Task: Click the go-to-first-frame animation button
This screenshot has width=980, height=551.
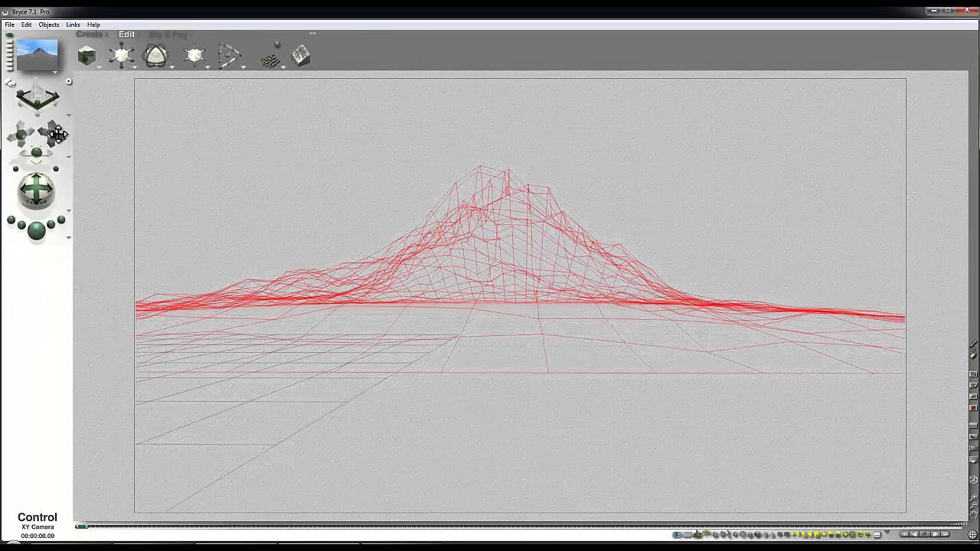Action: point(904,533)
